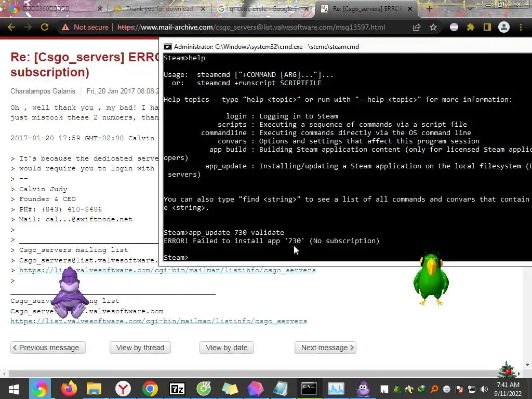Click the orange magnifier tray icon
The image size is (532, 399).
(434, 389)
